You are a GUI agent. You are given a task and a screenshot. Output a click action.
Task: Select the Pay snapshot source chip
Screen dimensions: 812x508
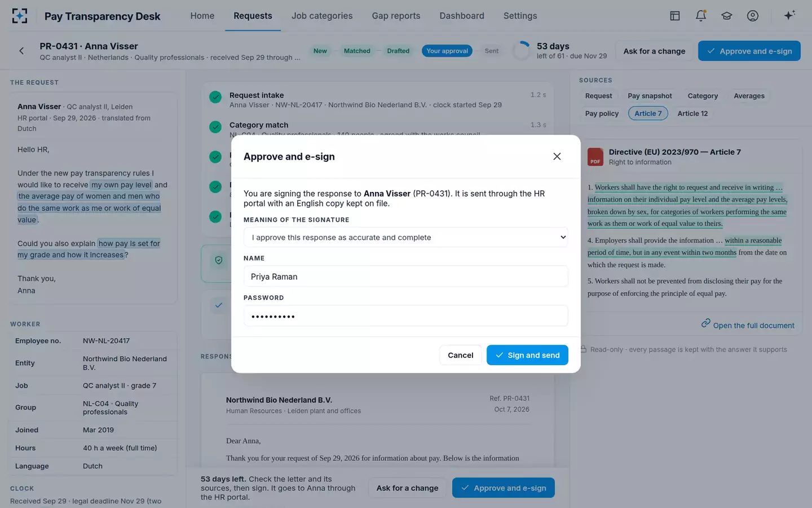[x=650, y=96]
